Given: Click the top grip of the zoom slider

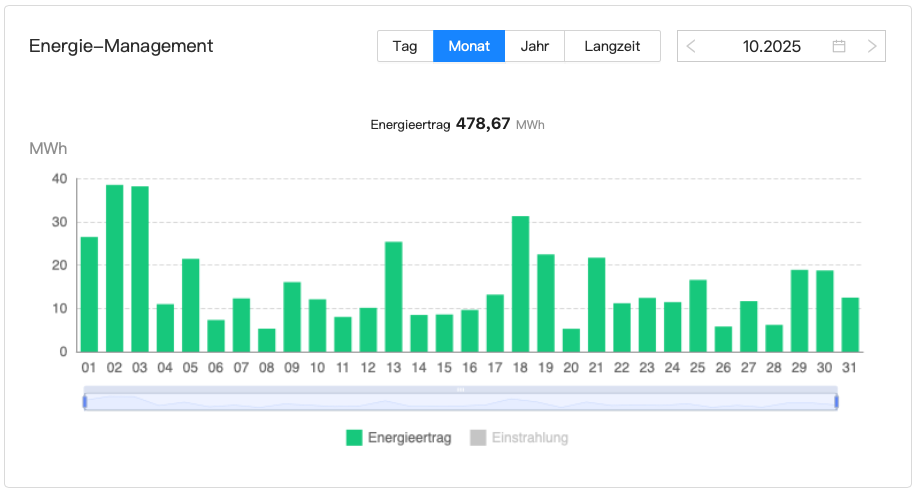Looking at the screenshot, I should [x=460, y=389].
